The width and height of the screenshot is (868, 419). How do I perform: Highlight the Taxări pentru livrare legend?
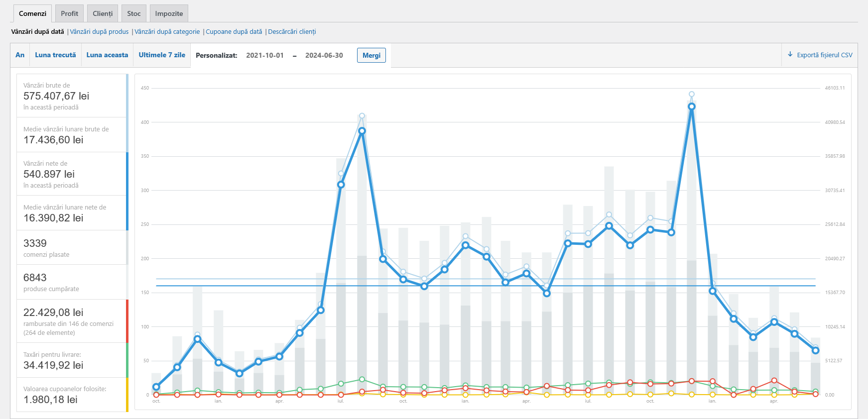(72, 360)
